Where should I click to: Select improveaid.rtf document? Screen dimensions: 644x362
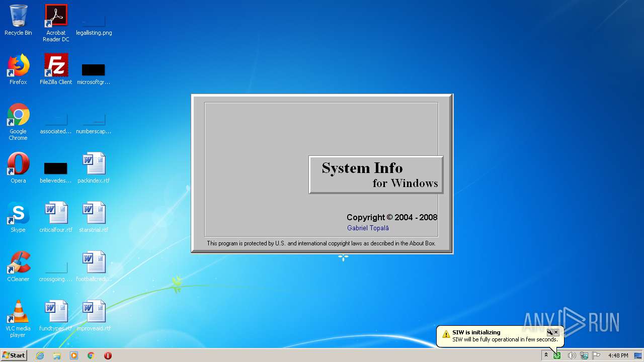tap(94, 316)
